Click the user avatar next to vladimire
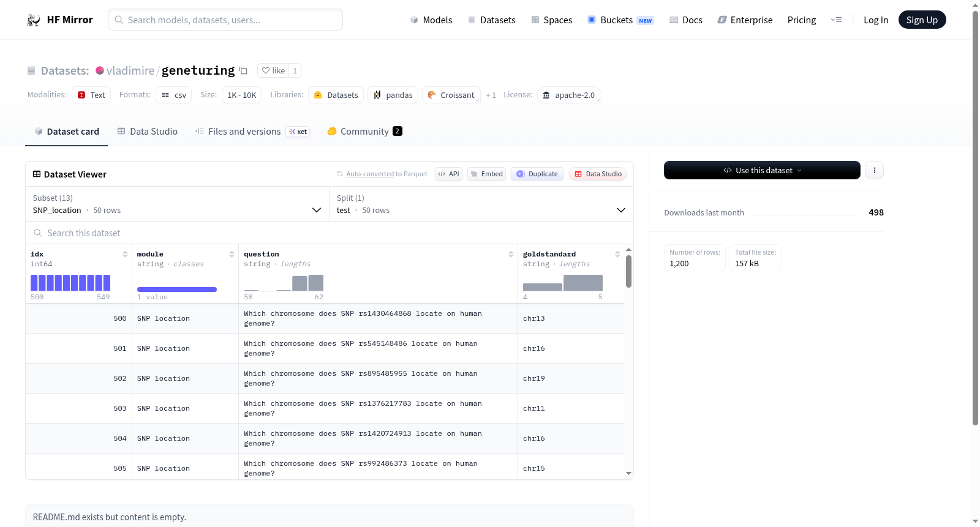The height and width of the screenshot is (527, 980). pyautogui.click(x=100, y=70)
